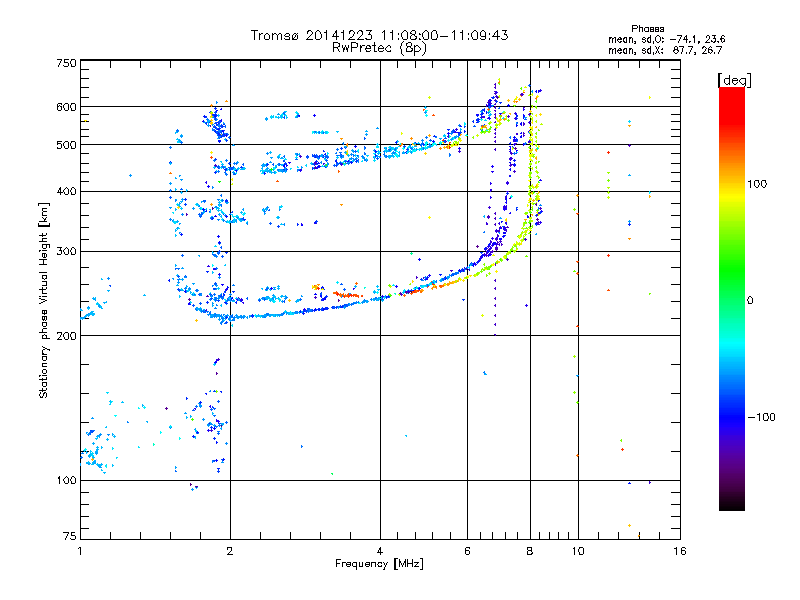Click the '400' y-axis tick label
The height and width of the screenshot is (600, 800).
point(66,191)
